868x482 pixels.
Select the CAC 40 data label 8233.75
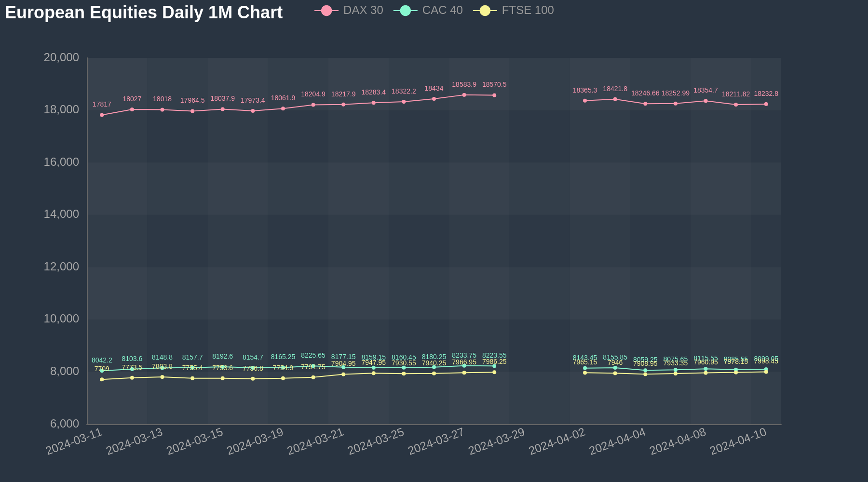point(464,355)
